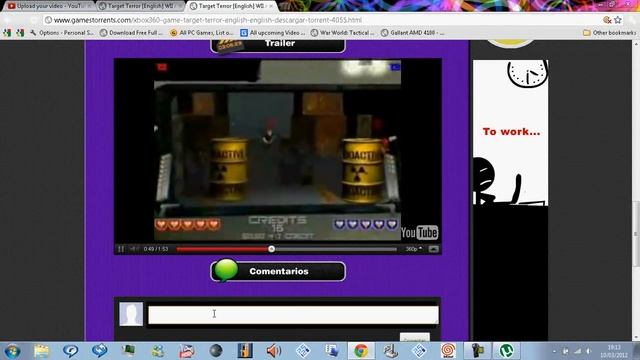Screen dimensions: 640x360
Task: Open Windows Explorer from the taskbar
Action: coord(41,351)
